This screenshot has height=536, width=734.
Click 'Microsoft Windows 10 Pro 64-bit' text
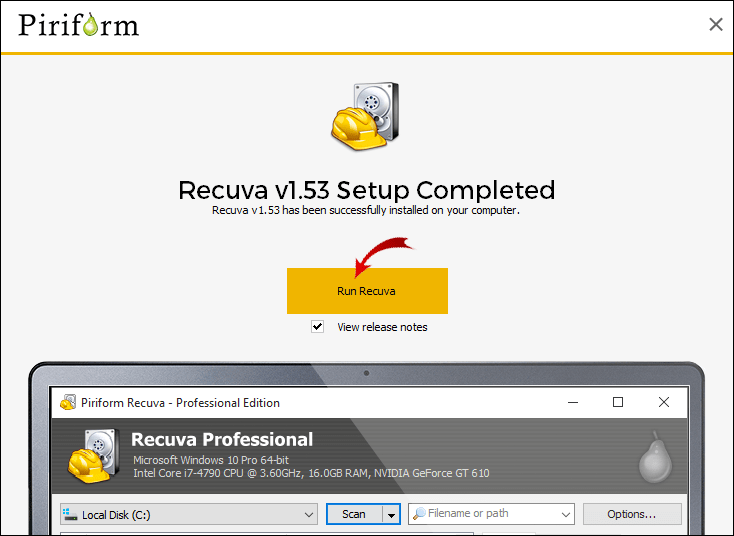[x=211, y=460]
